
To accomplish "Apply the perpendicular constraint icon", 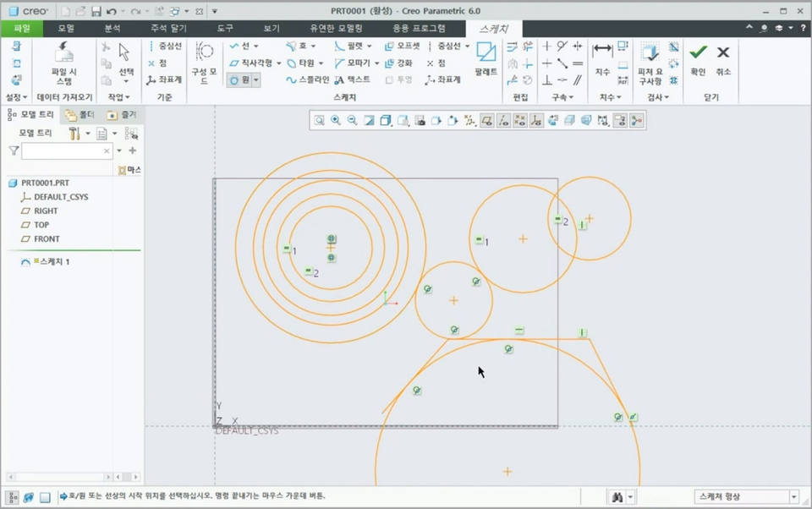I will click(547, 79).
